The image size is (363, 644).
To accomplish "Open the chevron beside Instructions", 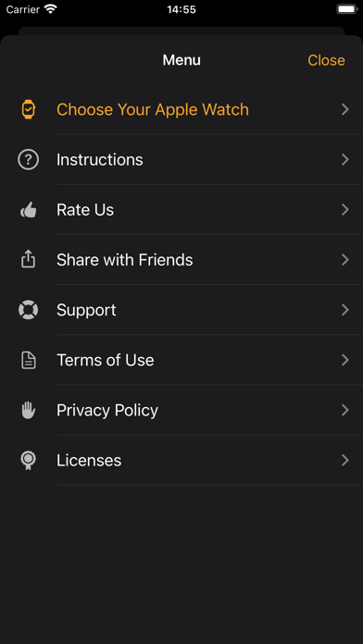I will coord(344,160).
